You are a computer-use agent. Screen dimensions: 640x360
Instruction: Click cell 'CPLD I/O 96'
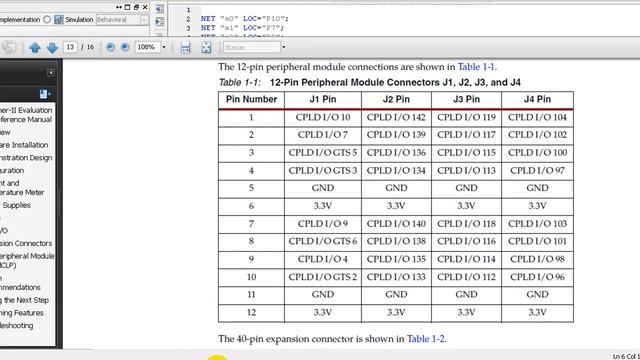coord(537,277)
